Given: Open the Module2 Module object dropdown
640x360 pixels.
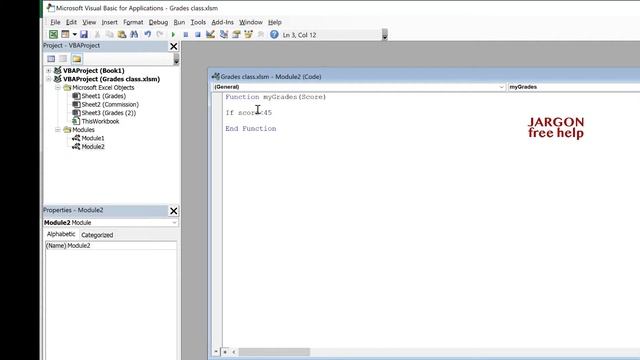Looking at the screenshot, I should tap(174, 223).
